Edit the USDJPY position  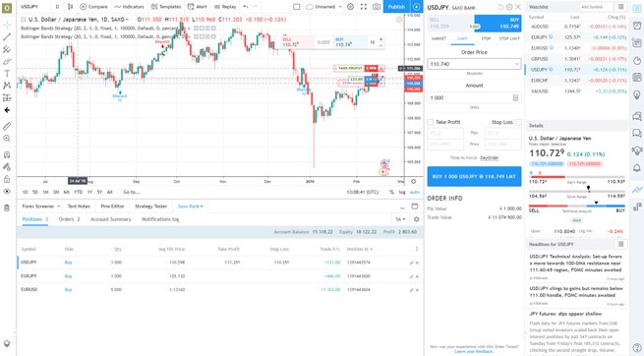point(411,263)
